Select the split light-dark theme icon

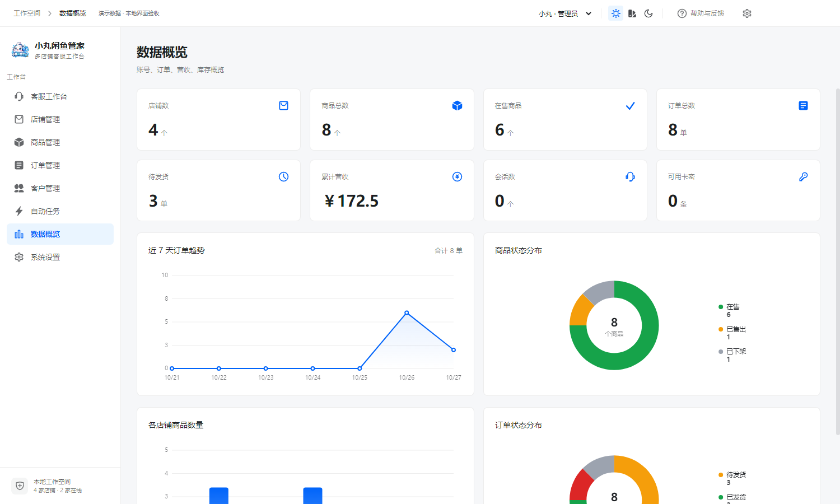632,13
